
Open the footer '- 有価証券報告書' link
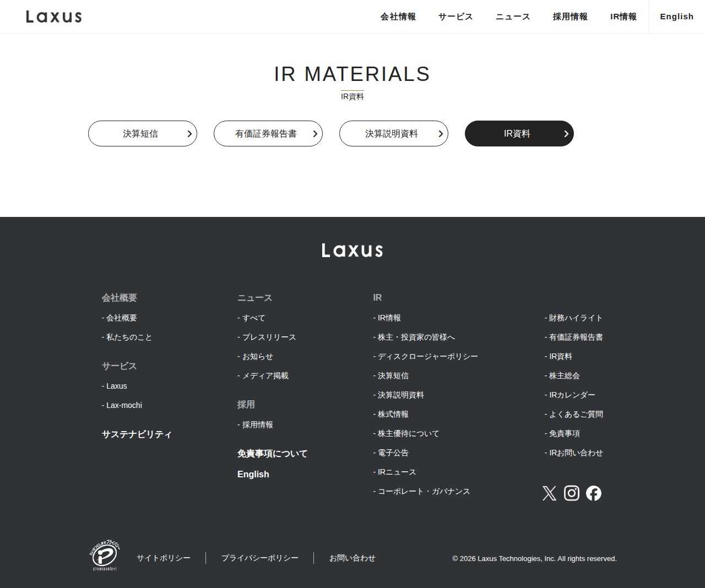click(573, 337)
